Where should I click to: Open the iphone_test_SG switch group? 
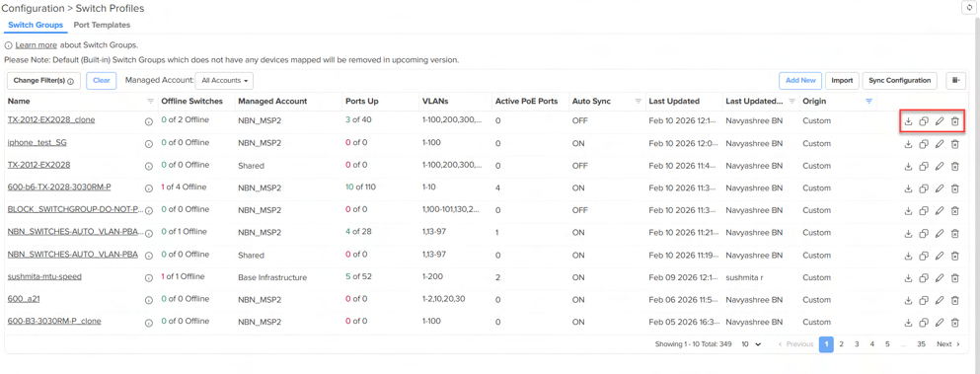tap(37, 143)
